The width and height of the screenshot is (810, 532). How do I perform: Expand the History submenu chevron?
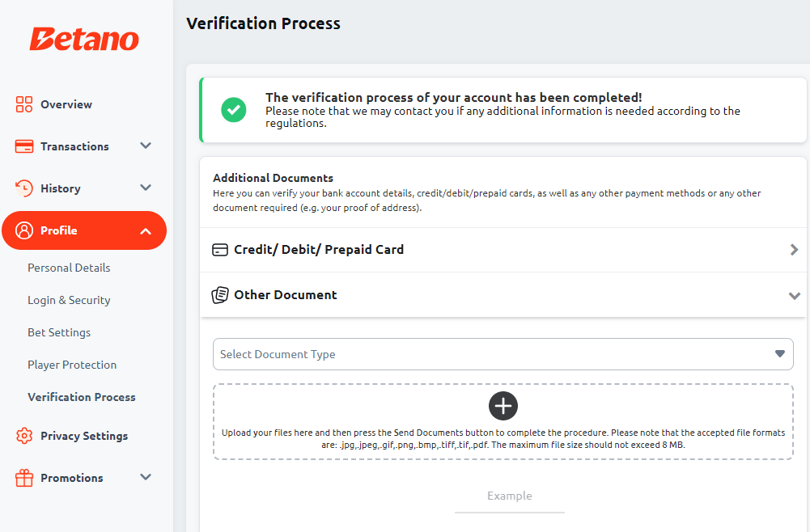(146, 188)
